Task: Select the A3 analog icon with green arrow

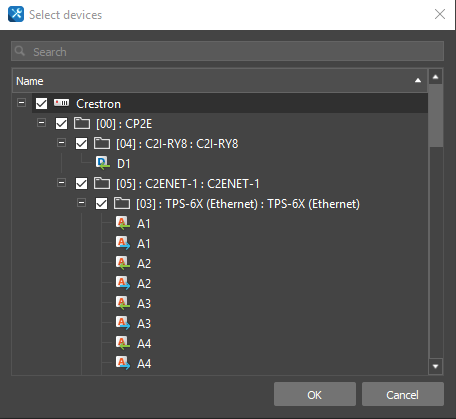Action: pyautogui.click(x=123, y=303)
